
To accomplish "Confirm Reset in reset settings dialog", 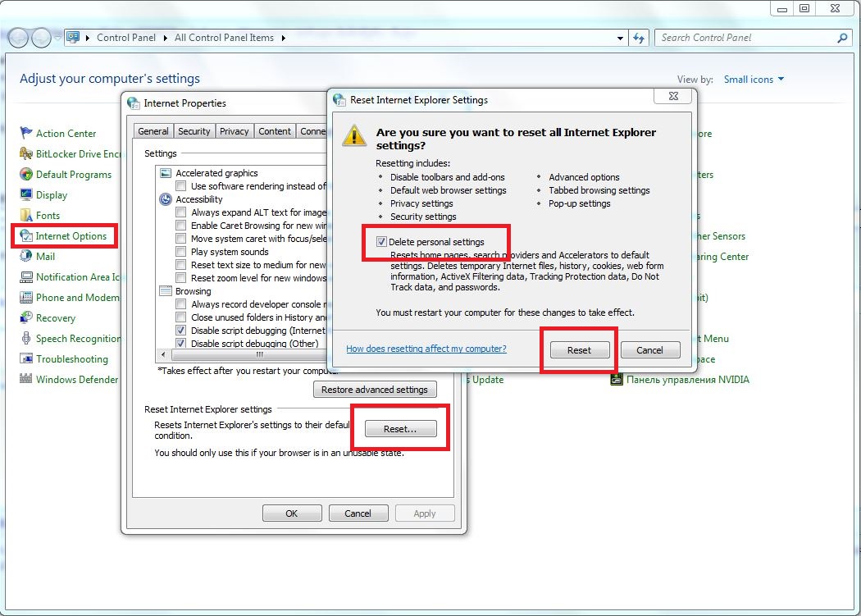I will (579, 350).
